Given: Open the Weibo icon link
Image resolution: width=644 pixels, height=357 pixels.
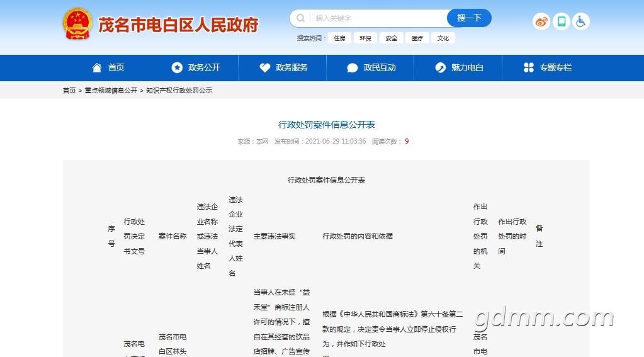Looking at the screenshot, I should point(541,21).
